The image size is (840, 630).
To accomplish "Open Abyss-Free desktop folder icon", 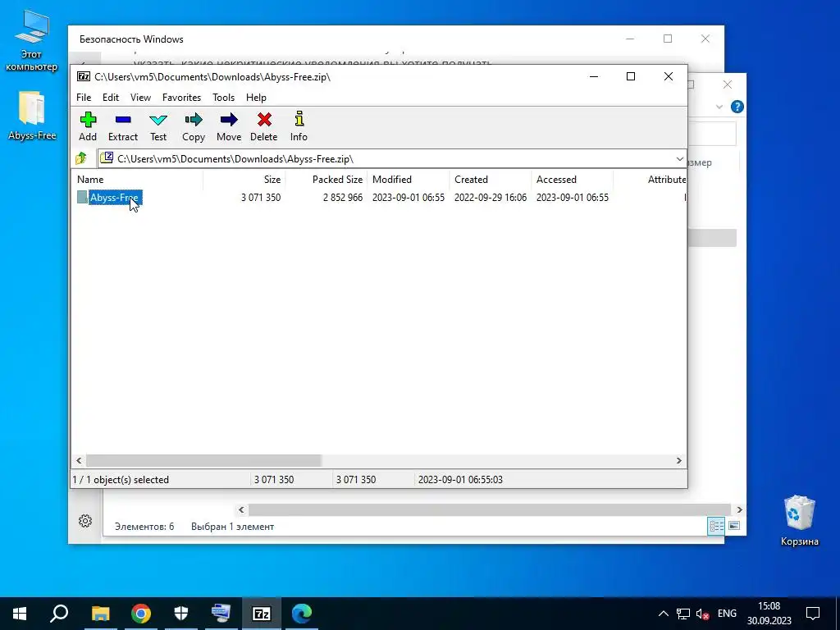I will tap(32, 116).
